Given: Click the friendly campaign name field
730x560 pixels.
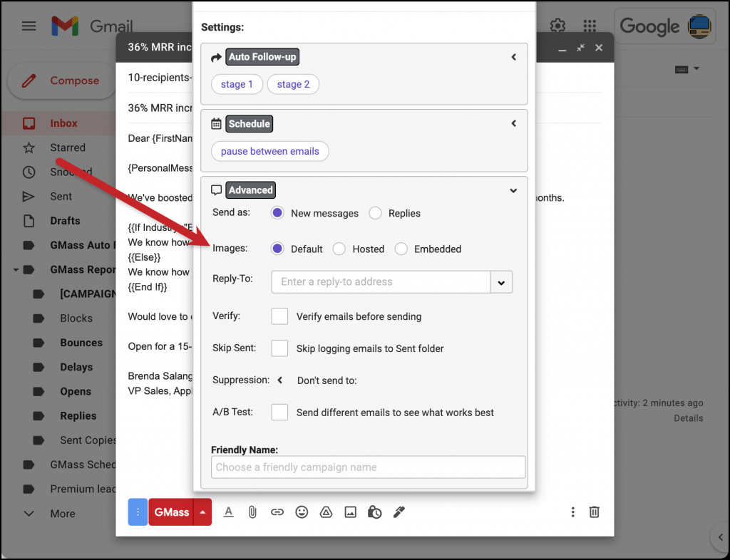Looking at the screenshot, I should click(368, 467).
